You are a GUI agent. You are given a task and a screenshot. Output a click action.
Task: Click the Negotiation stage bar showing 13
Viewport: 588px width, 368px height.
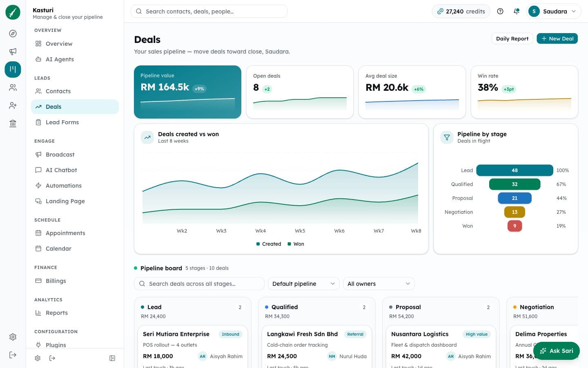point(514,212)
